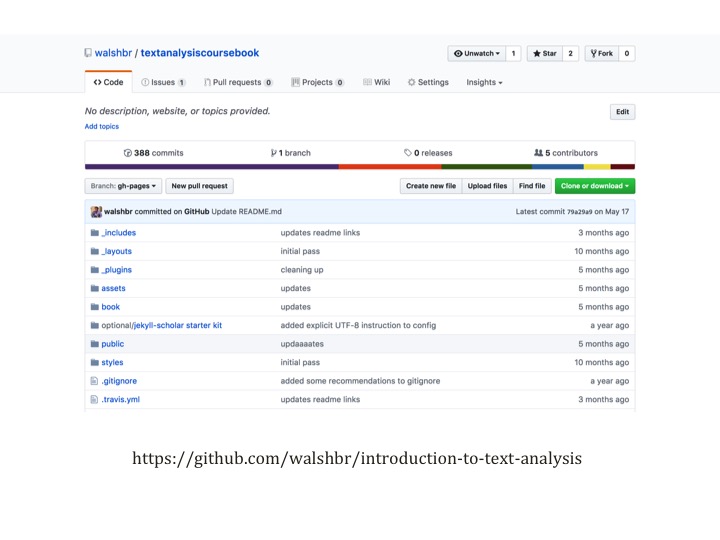View the 0 releases link
The image size is (720, 540).
coord(428,153)
